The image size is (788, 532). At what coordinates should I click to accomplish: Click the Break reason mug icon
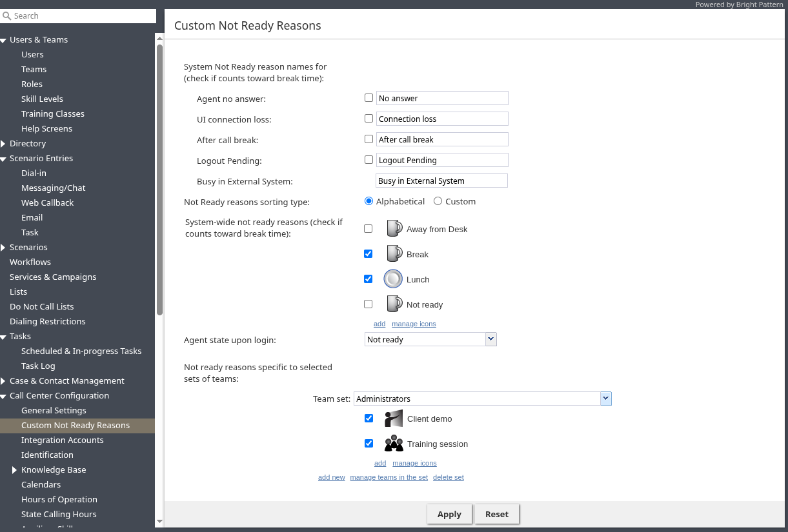pyautogui.click(x=394, y=254)
